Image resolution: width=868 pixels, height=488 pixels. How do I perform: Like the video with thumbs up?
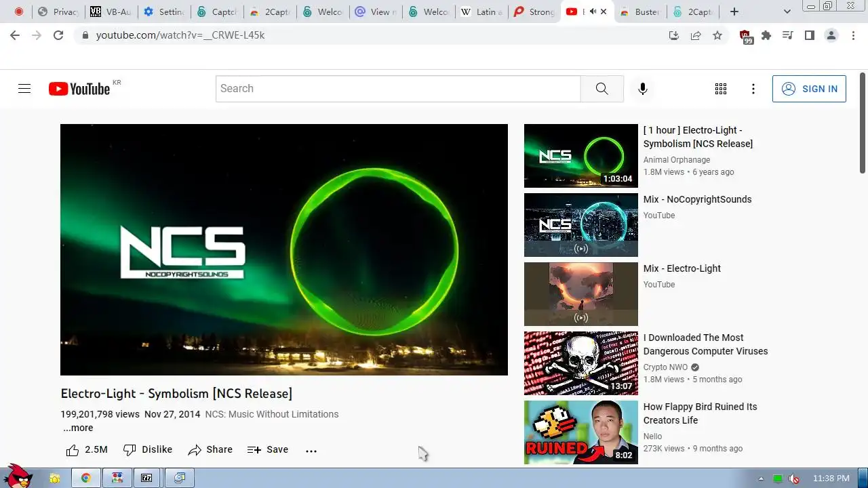pyautogui.click(x=87, y=450)
